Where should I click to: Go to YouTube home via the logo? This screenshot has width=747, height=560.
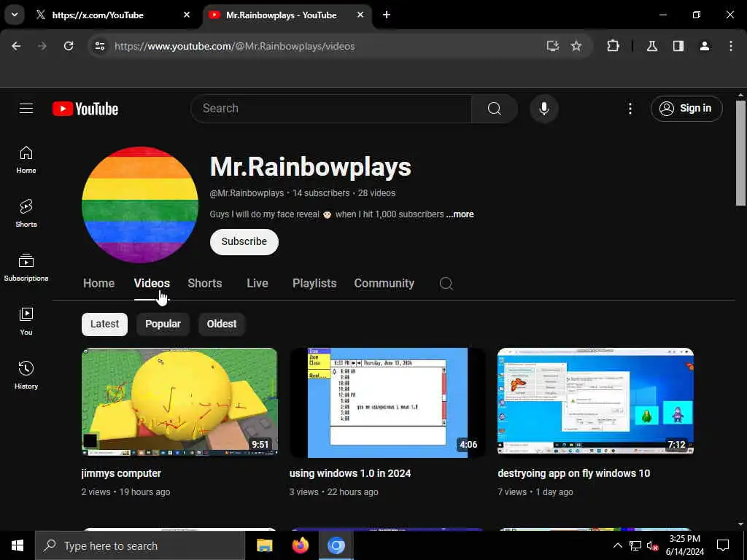pos(85,109)
